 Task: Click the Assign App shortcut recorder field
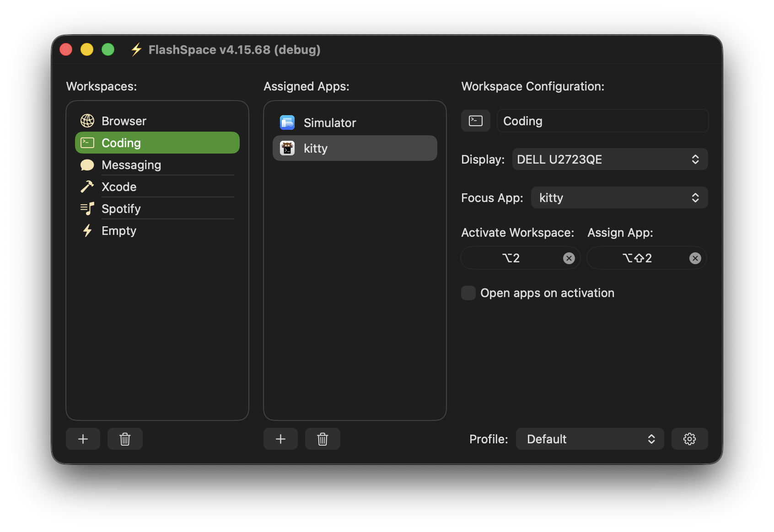(x=647, y=258)
